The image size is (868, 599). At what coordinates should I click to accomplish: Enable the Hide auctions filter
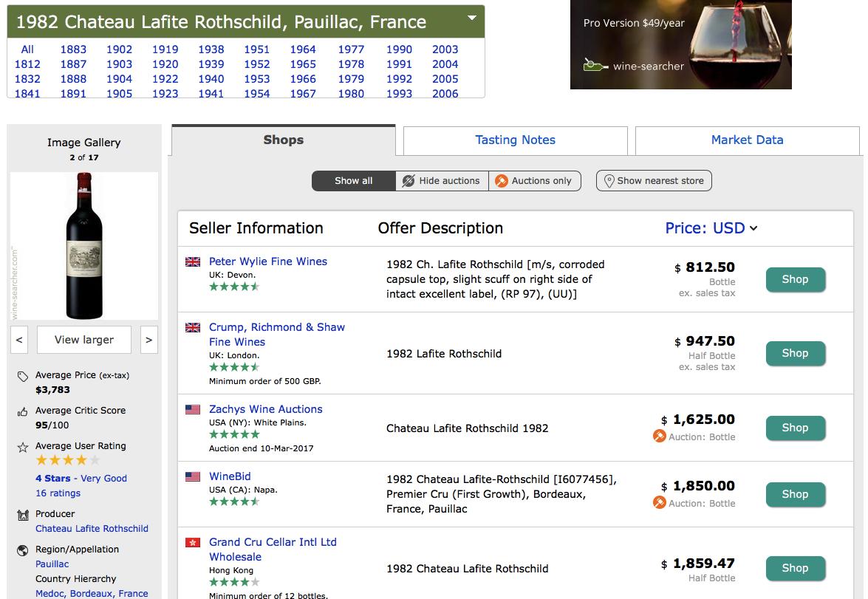[x=442, y=180]
